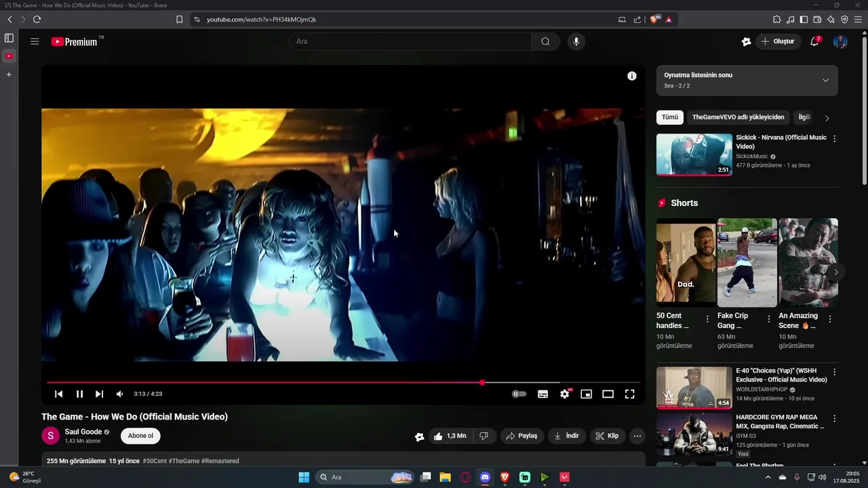Screen dimensions: 868x488
Task: Open the YouTube hamburger guide menu
Action: (35, 41)
